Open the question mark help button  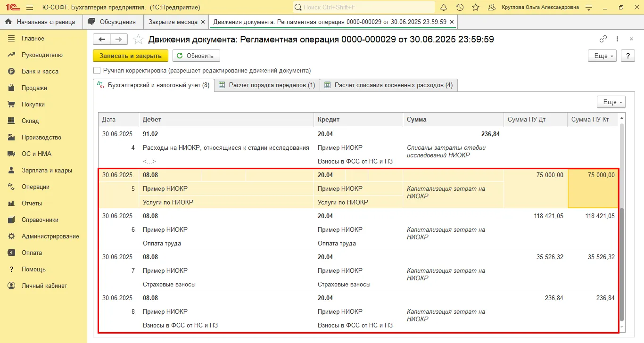point(627,56)
